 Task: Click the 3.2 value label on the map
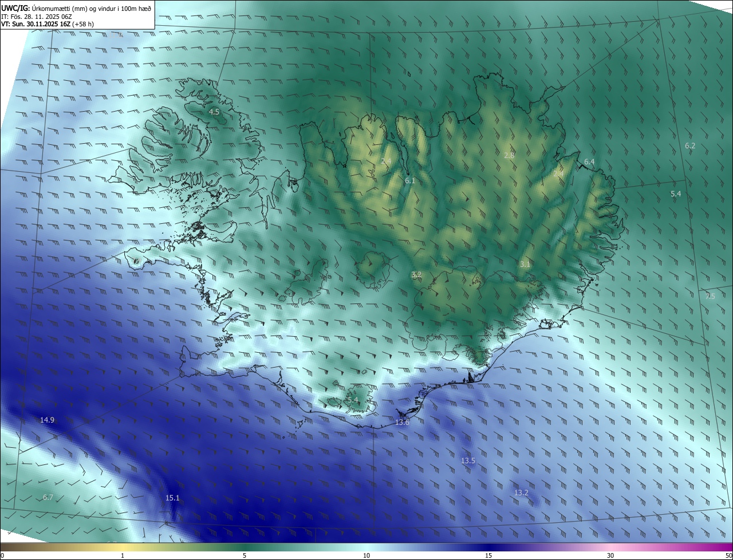coord(416,275)
